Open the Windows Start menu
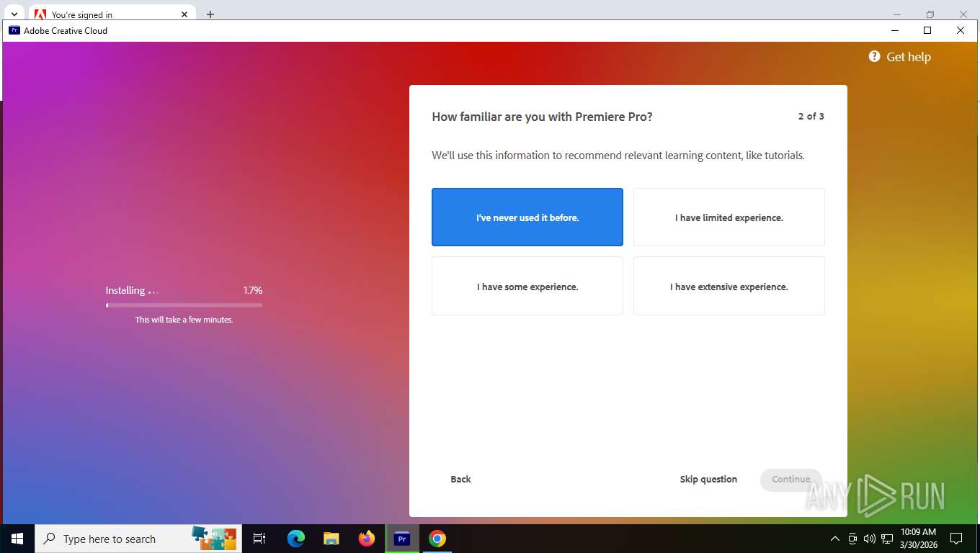 pos(17,539)
